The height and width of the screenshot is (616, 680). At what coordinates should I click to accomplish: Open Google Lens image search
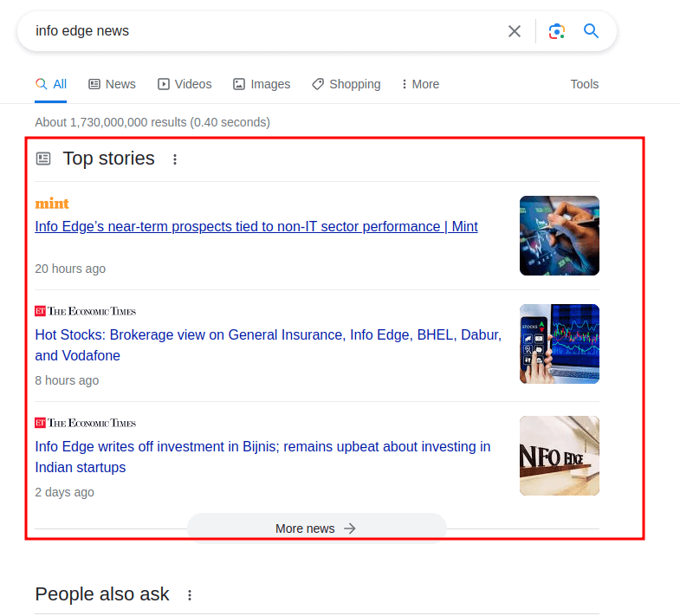pos(557,31)
